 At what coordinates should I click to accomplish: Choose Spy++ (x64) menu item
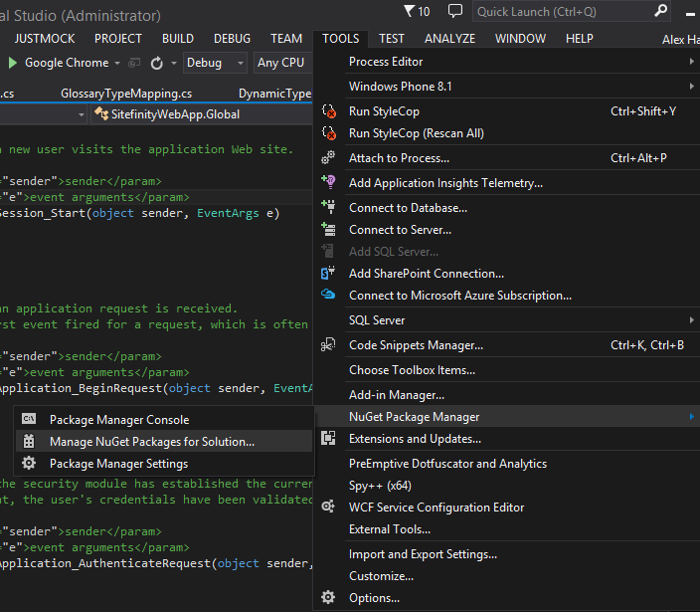(x=507, y=486)
